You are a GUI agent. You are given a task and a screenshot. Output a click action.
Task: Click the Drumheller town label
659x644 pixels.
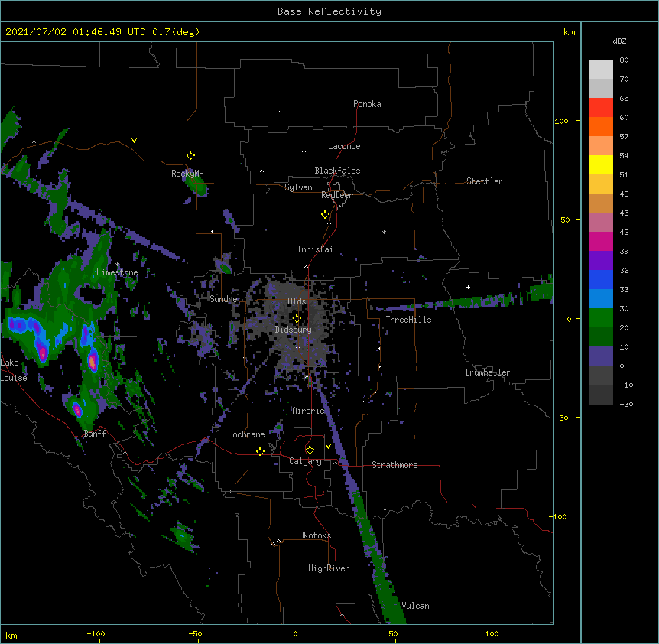[x=488, y=372]
